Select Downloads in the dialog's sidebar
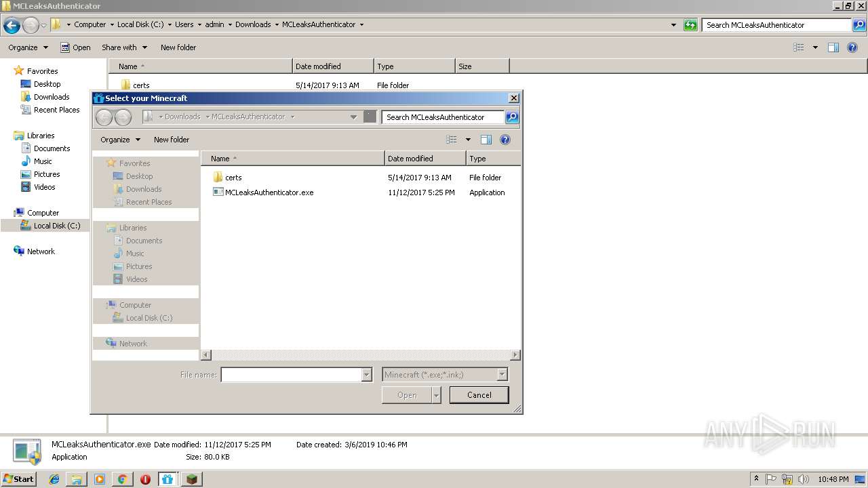The image size is (868, 488). point(144,189)
